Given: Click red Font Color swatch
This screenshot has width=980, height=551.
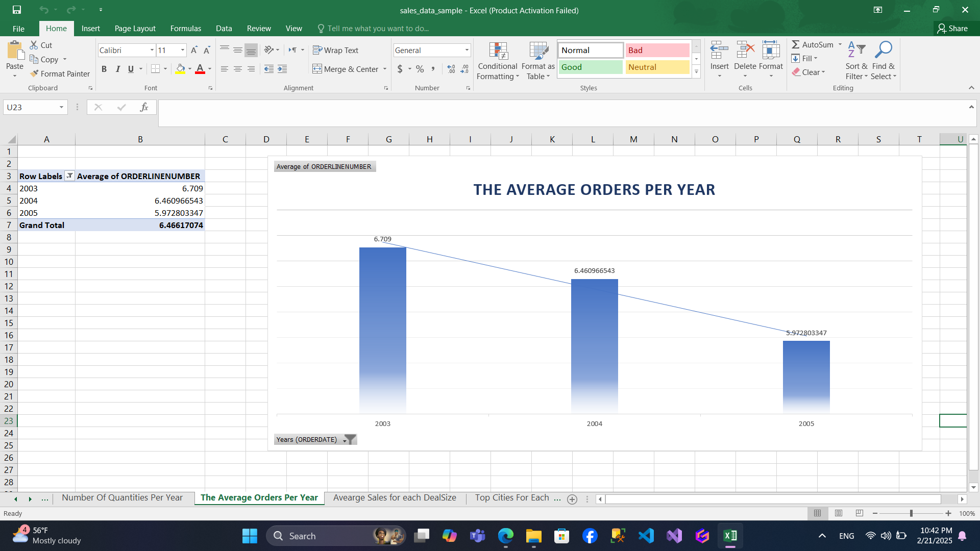Looking at the screenshot, I should click(200, 69).
